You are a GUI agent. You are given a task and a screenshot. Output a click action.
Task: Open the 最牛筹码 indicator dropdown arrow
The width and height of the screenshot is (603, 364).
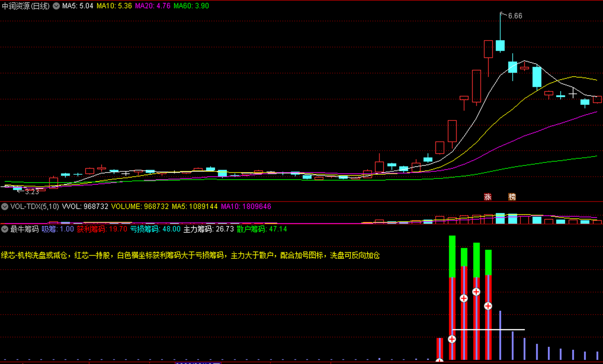(x=5, y=229)
